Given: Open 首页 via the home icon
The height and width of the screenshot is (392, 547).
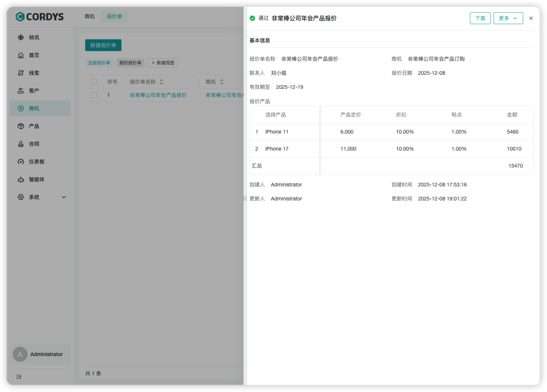Looking at the screenshot, I should pos(21,55).
